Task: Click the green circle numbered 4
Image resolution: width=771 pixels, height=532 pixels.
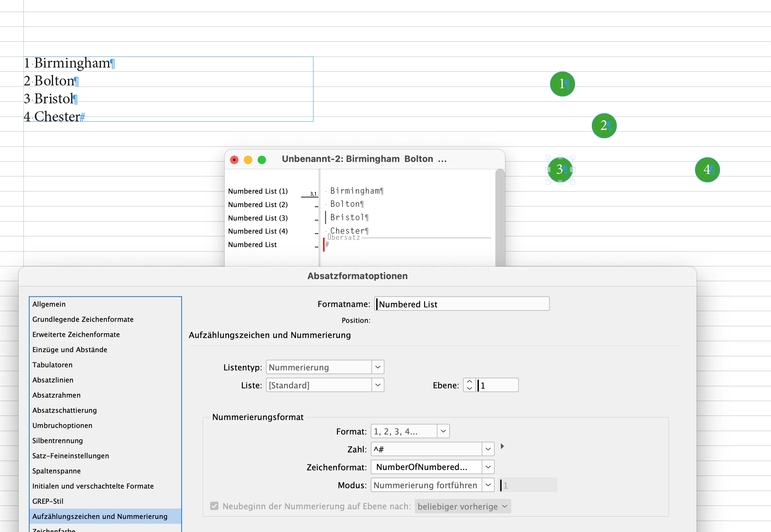Action: pos(707,170)
